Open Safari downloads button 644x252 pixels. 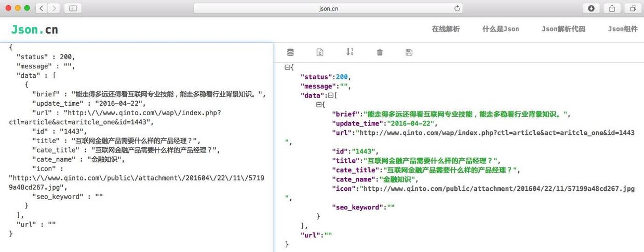[591, 8]
